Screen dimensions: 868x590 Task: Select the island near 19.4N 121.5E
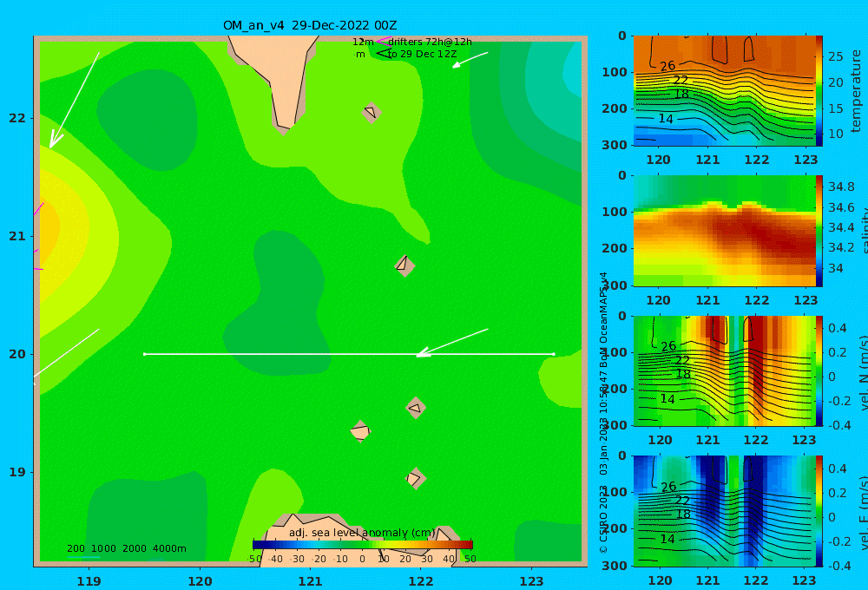coord(360,431)
